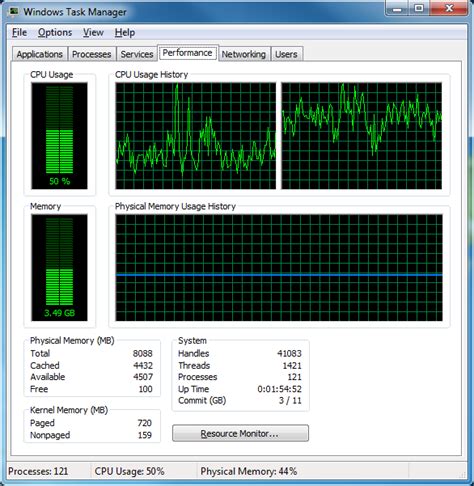Image resolution: width=474 pixels, height=486 pixels.
Task: Click the window resize grip in status bar
Action: pos(463,474)
